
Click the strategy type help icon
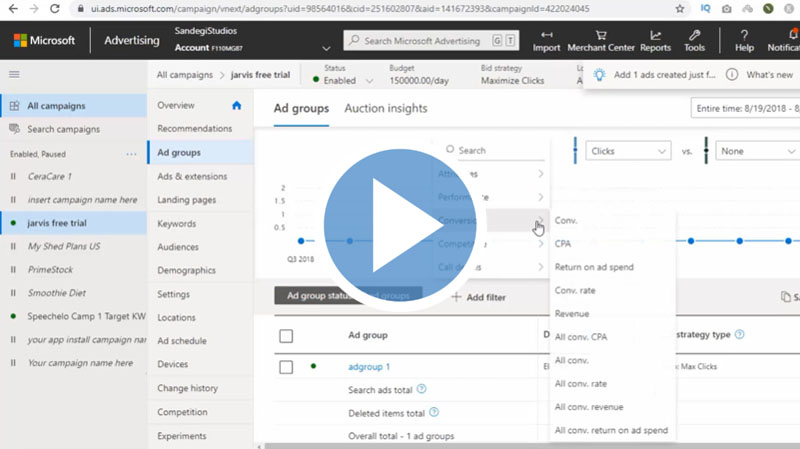(x=739, y=334)
